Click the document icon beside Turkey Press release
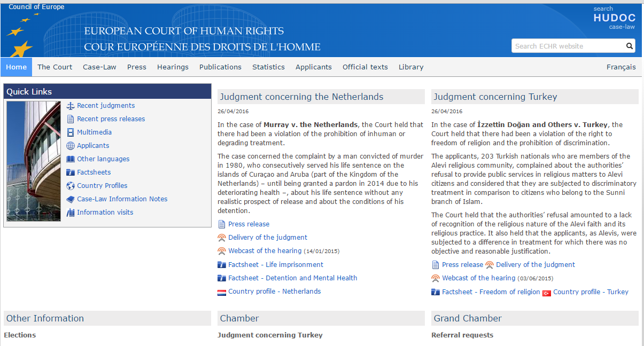 click(436, 265)
